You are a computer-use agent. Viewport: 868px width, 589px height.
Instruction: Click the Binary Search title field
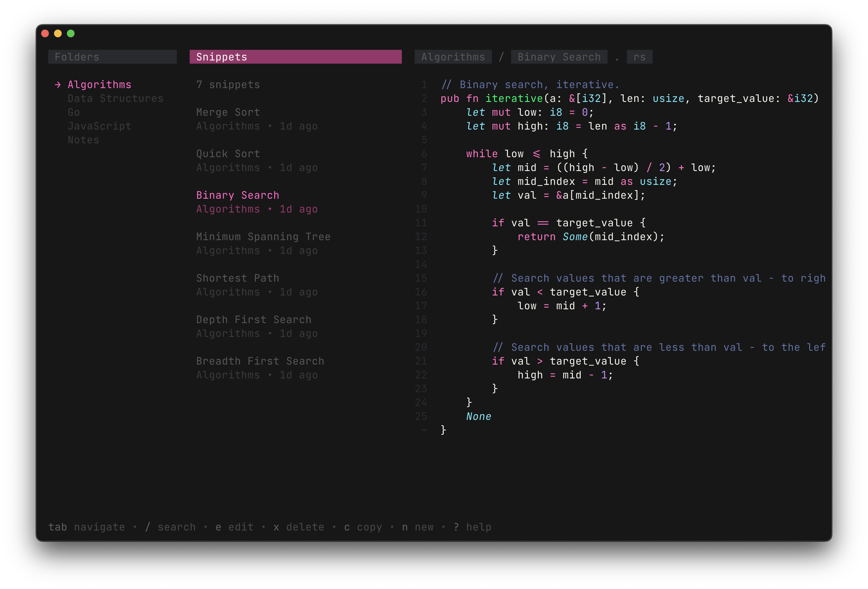[x=559, y=57]
